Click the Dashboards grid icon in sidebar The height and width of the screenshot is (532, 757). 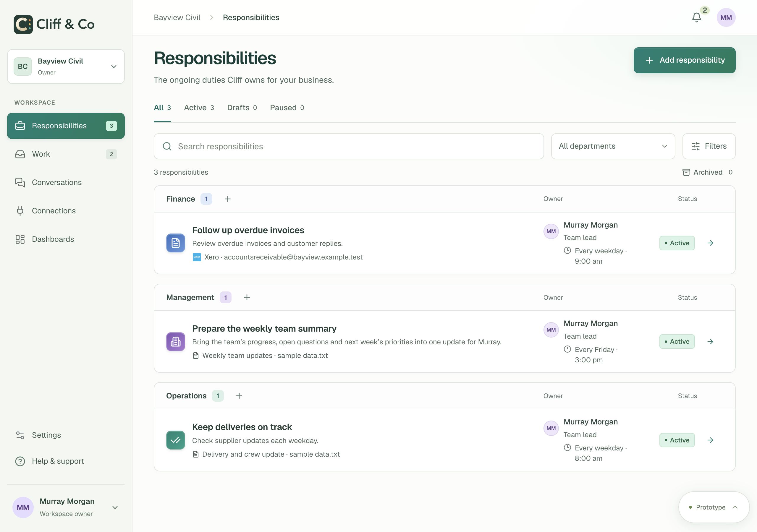click(20, 239)
